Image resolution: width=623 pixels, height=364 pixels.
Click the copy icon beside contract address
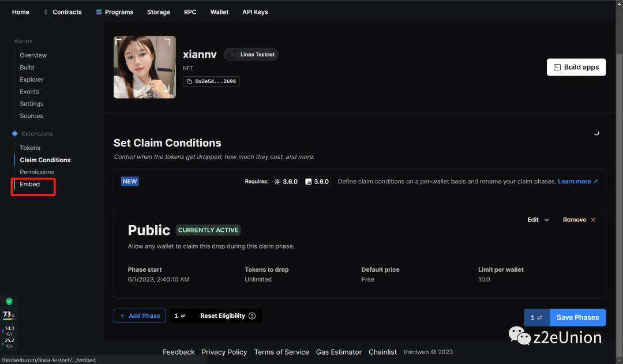pyautogui.click(x=190, y=81)
